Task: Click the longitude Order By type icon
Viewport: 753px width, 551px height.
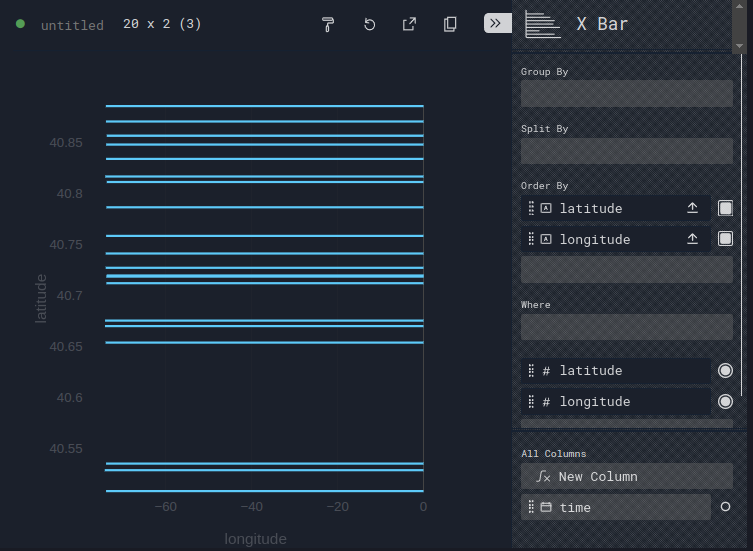Action: [546, 239]
